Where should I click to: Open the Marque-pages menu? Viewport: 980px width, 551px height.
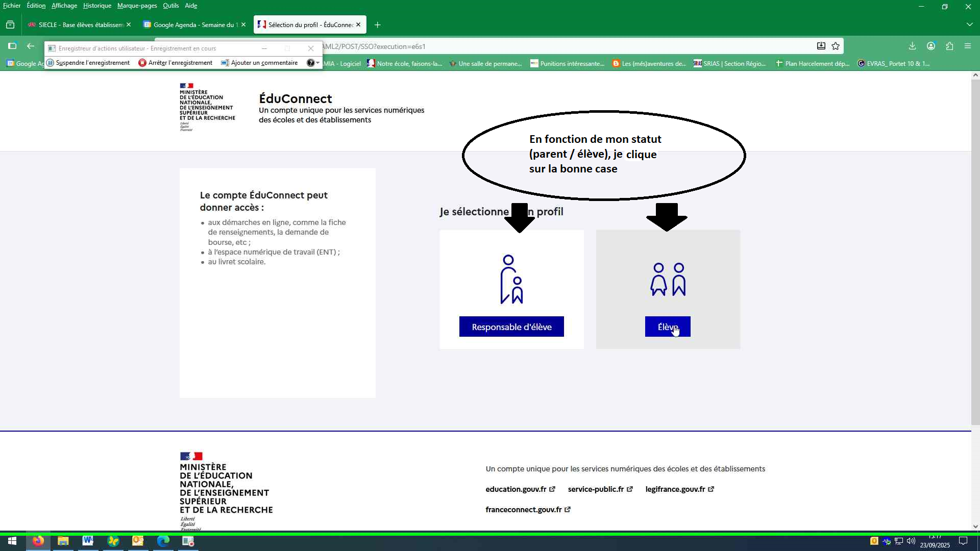click(x=137, y=6)
